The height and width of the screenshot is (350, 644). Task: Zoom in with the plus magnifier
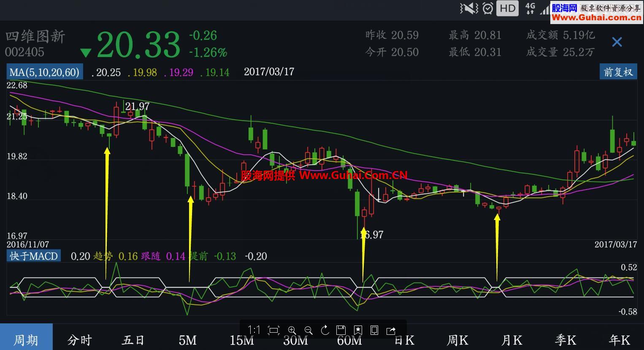[x=292, y=330]
